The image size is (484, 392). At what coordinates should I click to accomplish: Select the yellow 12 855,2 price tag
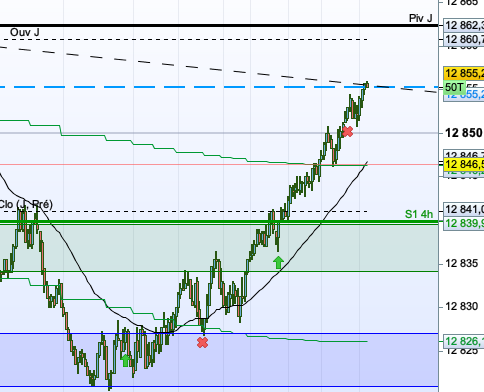pyautogui.click(x=464, y=73)
